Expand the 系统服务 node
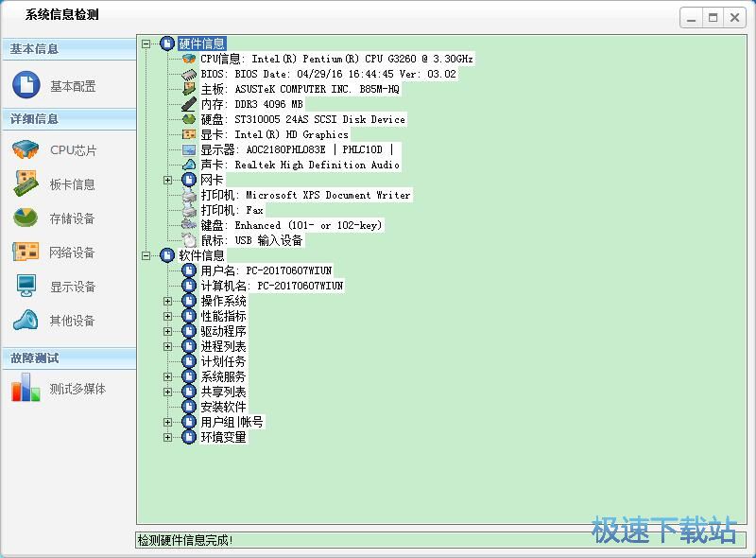The width and height of the screenshot is (756, 558). pos(167,376)
